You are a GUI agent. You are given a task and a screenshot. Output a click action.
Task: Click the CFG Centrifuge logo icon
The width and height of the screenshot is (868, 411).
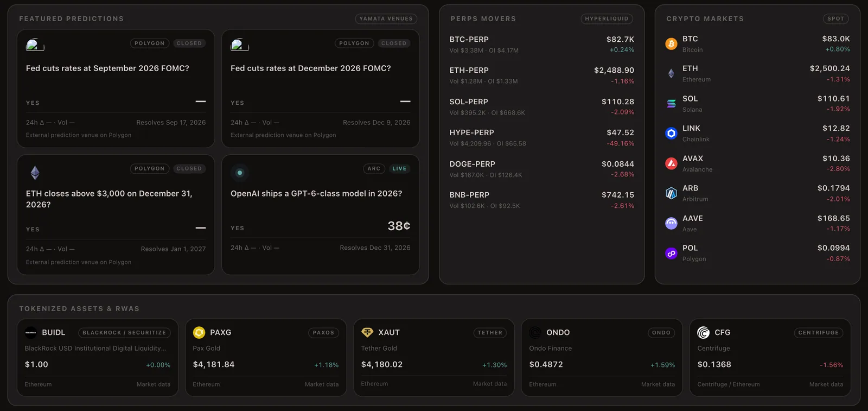point(704,332)
